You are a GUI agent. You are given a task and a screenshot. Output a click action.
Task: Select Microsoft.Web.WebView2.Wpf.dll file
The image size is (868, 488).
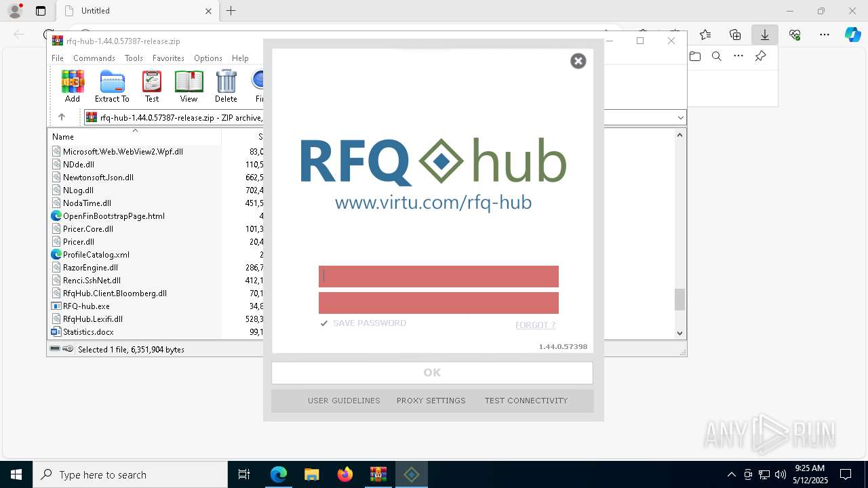(x=123, y=152)
